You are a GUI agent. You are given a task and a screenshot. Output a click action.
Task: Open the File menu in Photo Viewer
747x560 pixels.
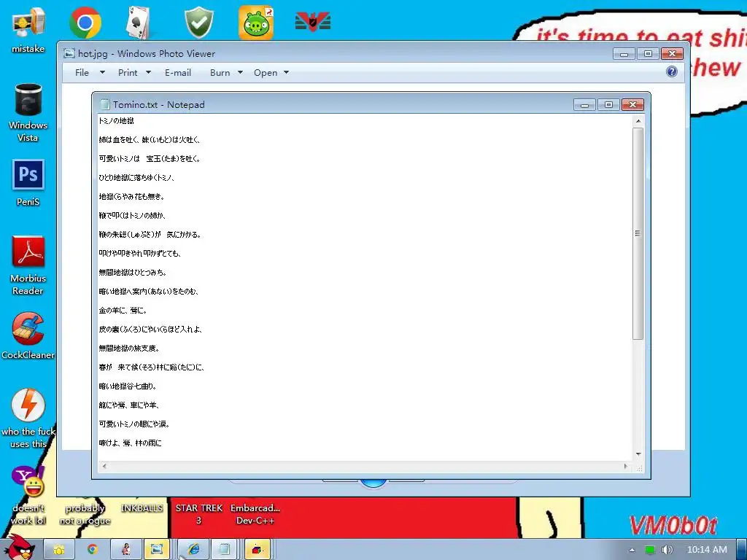pos(82,72)
